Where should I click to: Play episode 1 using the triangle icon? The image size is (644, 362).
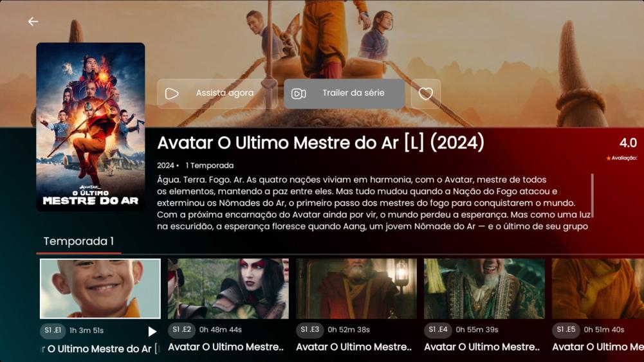[x=152, y=331]
